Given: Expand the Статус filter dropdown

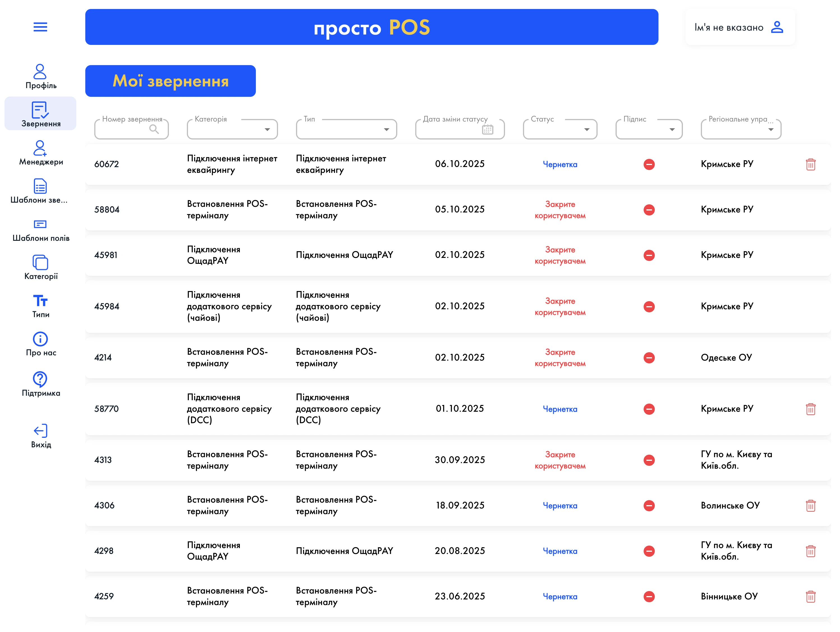Looking at the screenshot, I should click(586, 129).
